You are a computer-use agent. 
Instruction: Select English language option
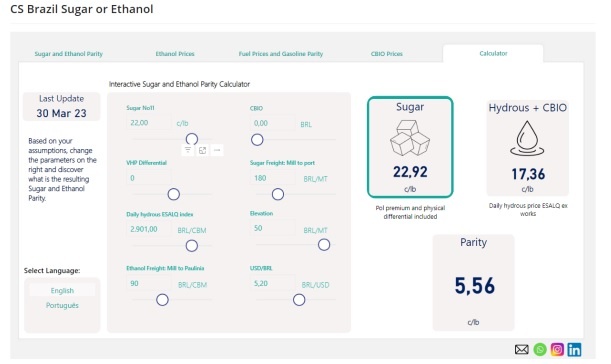[x=62, y=290]
